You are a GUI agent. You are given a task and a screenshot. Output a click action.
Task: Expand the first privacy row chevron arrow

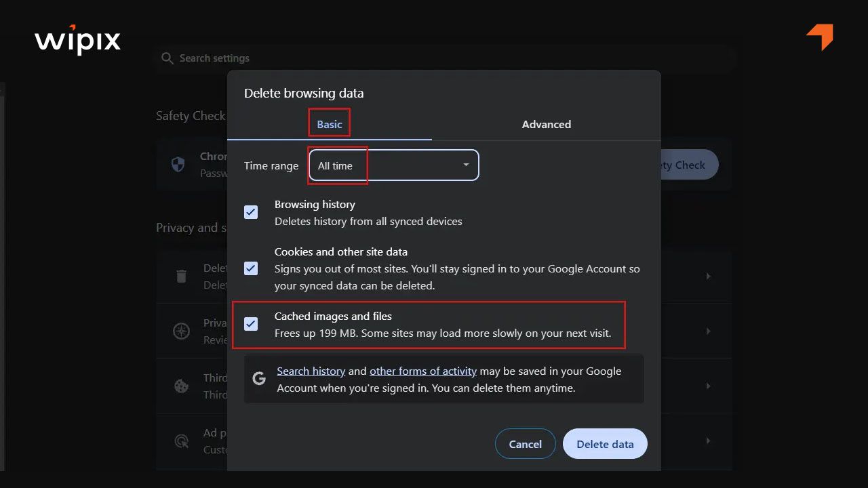click(x=709, y=276)
